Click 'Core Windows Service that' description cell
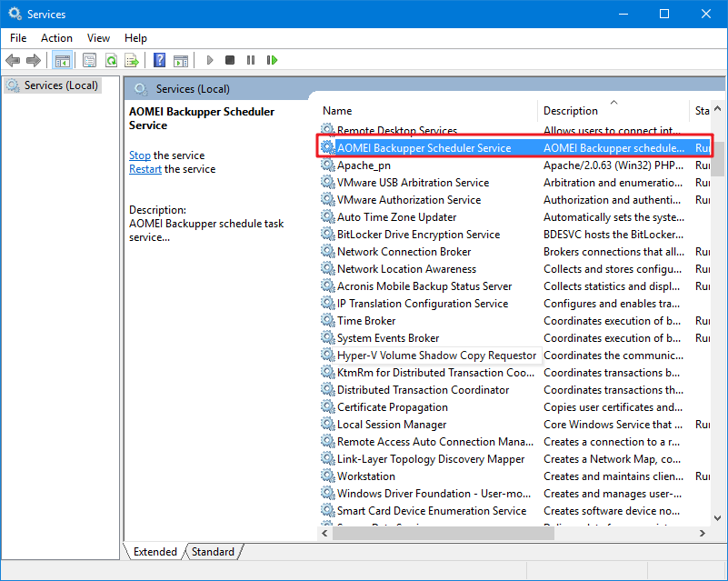The image size is (728, 581). coord(613,424)
